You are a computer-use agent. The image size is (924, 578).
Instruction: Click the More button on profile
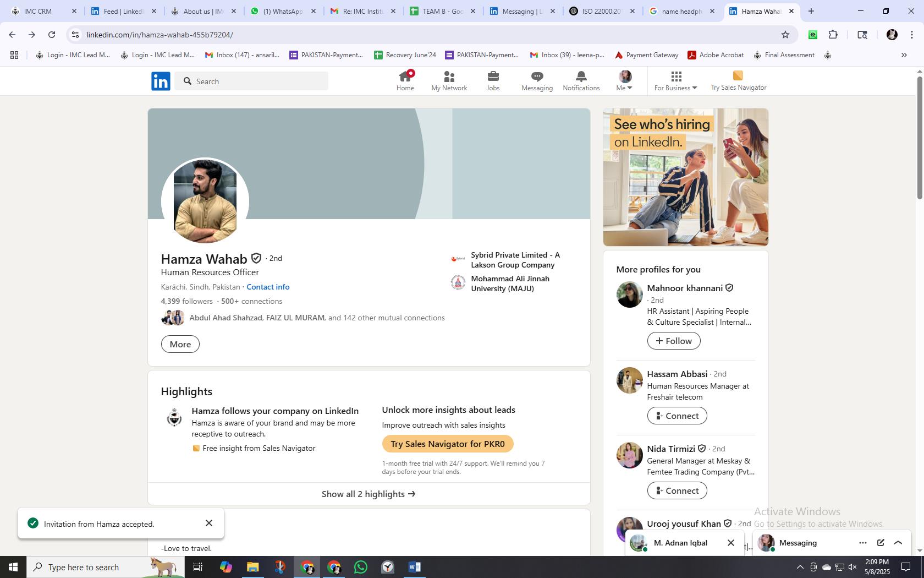pyautogui.click(x=180, y=344)
